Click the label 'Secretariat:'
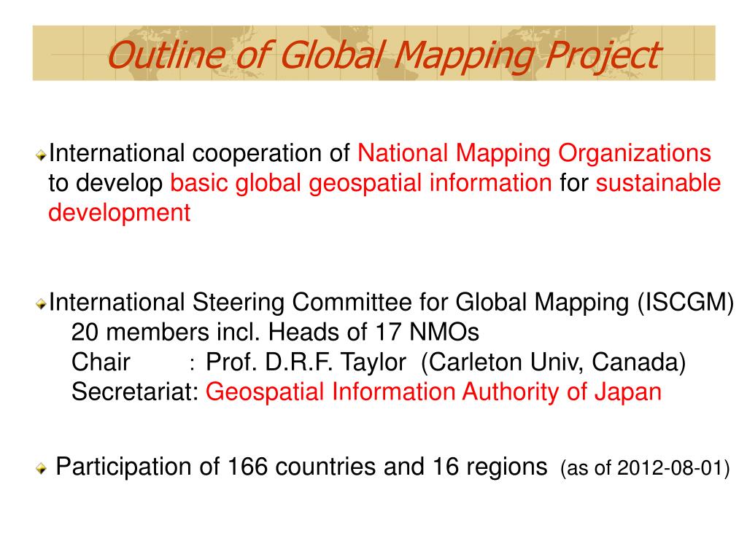The width and height of the screenshot is (747, 560). point(135,392)
